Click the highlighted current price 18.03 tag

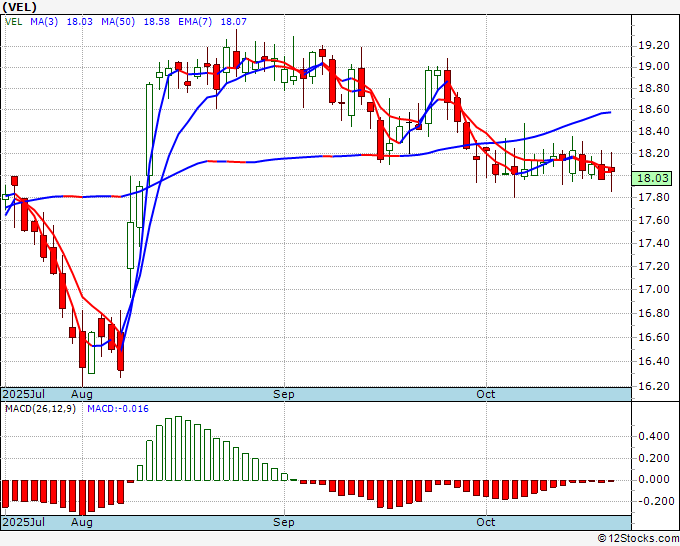coord(652,178)
